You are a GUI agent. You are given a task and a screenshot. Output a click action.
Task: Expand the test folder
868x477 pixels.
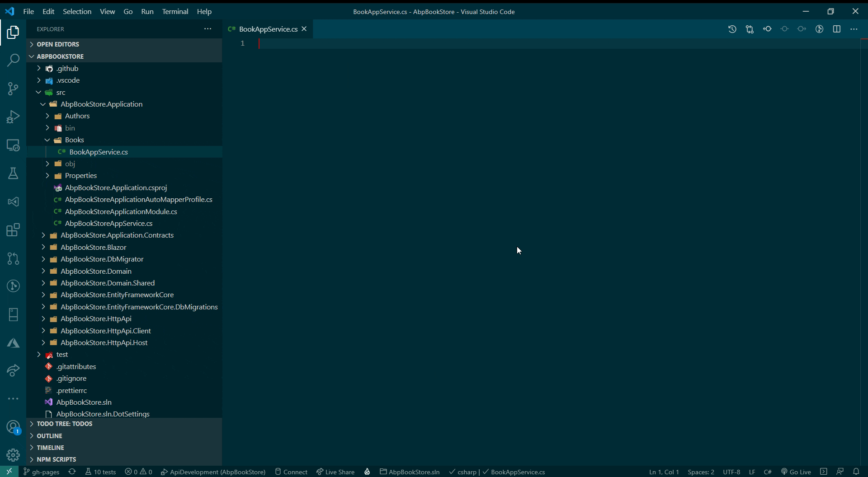coord(124,355)
